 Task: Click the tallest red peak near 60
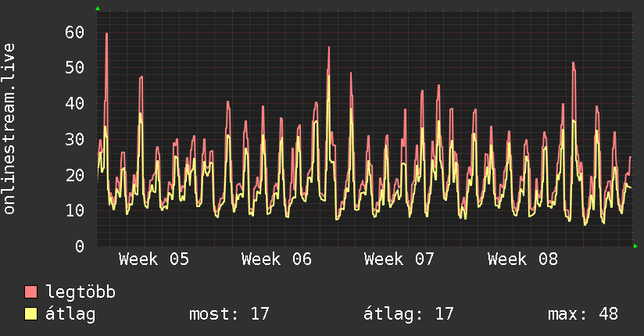pos(106,35)
